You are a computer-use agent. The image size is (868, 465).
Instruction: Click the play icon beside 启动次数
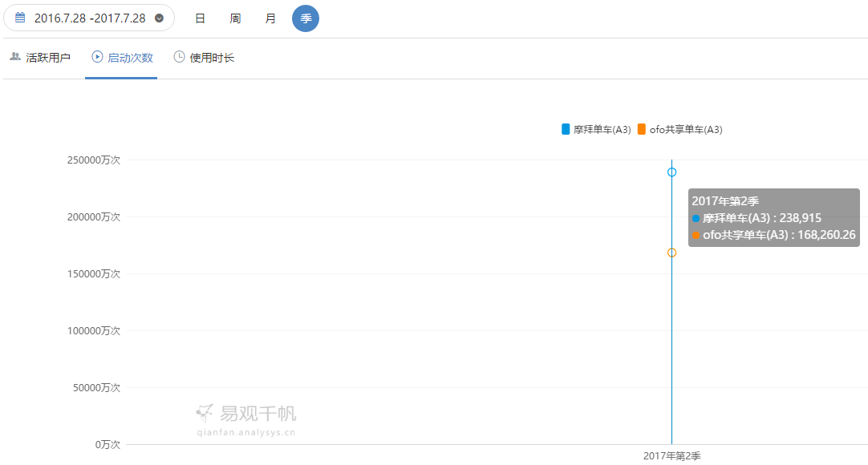(x=97, y=57)
